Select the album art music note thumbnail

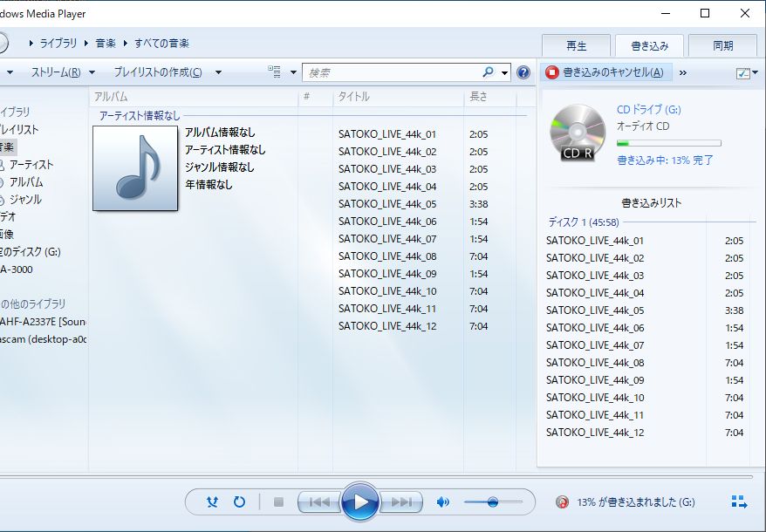tap(135, 168)
